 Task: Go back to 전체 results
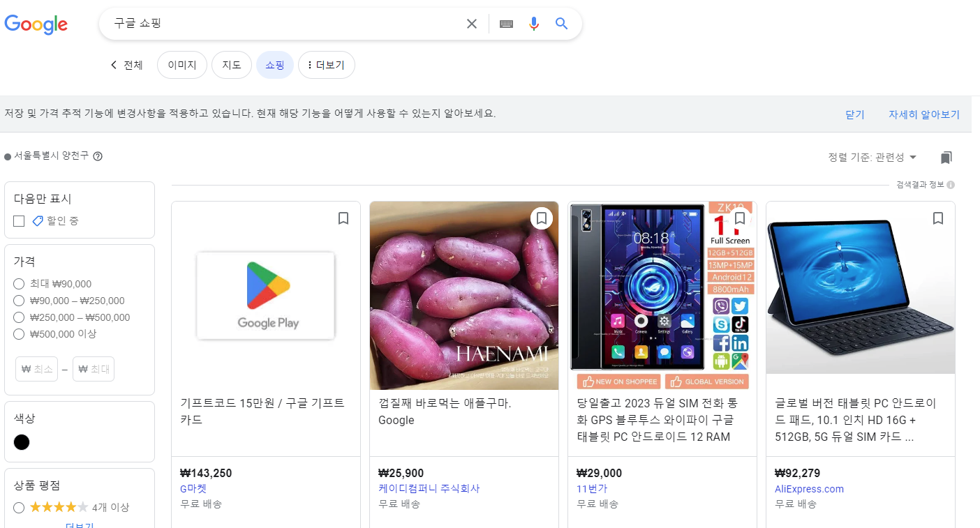click(126, 65)
